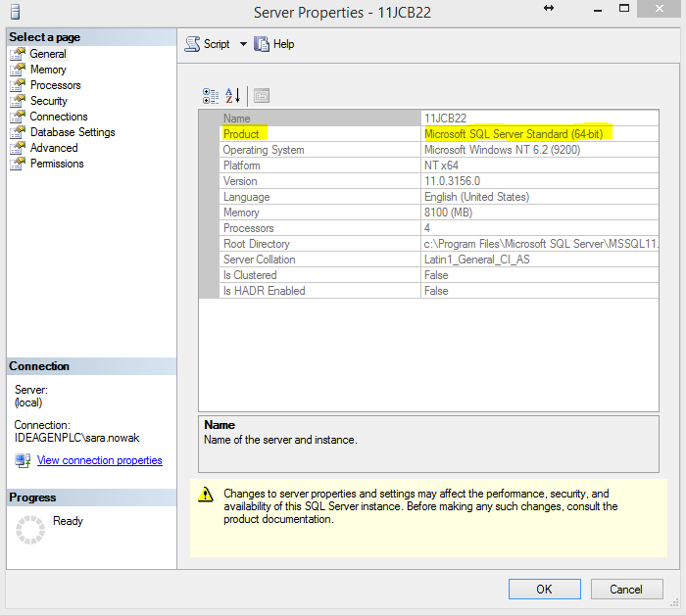Click the English (United States) value
The height and width of the screenshot is (616, 686).
477,197
